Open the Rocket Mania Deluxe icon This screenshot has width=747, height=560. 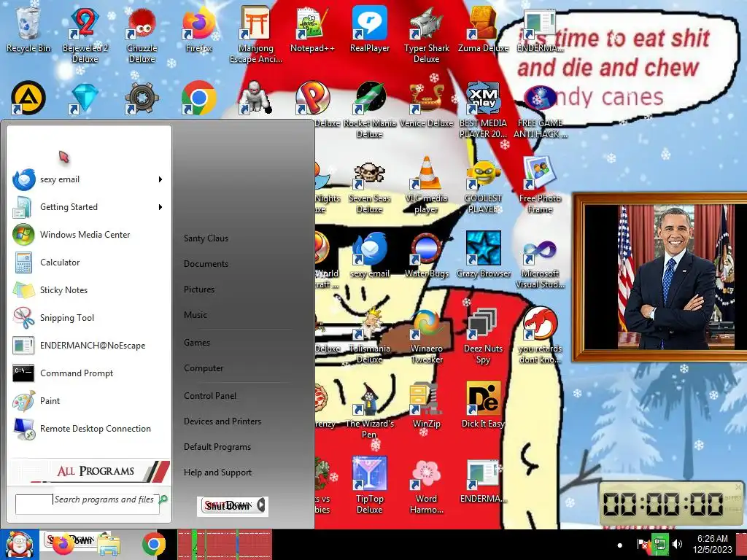370,109
